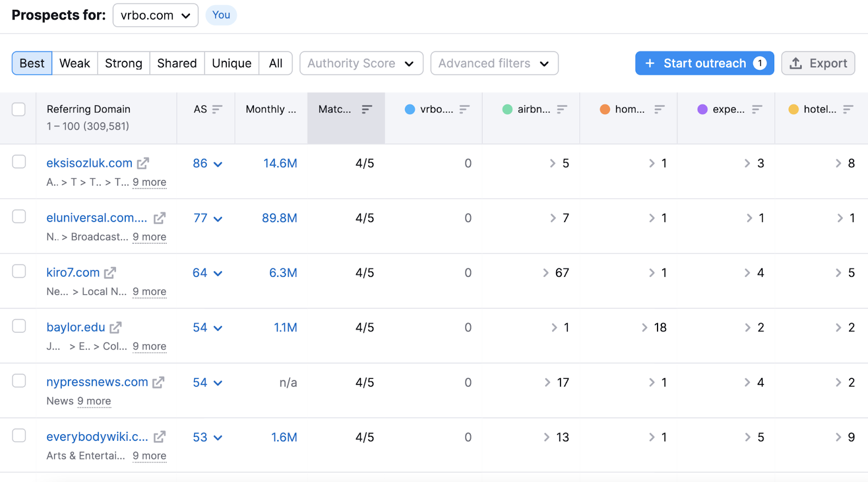Click the Monthly column header
Viewport: 868px width, 482px height.
(271, 109)
